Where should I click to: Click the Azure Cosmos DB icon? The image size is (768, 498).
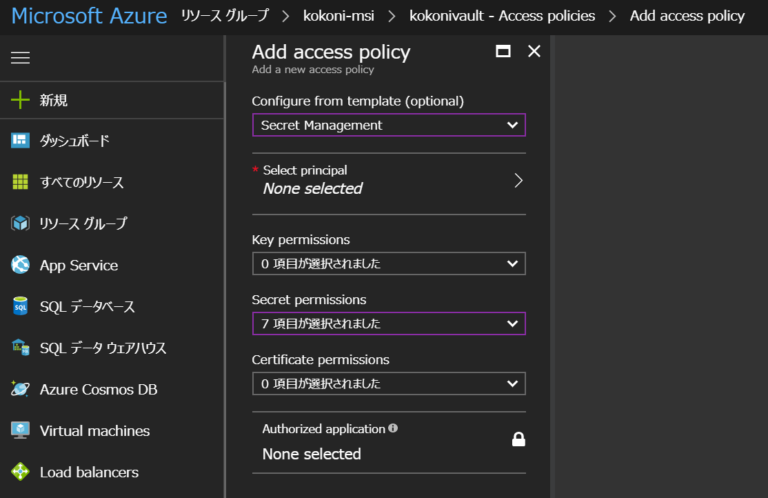click(20, 389)
